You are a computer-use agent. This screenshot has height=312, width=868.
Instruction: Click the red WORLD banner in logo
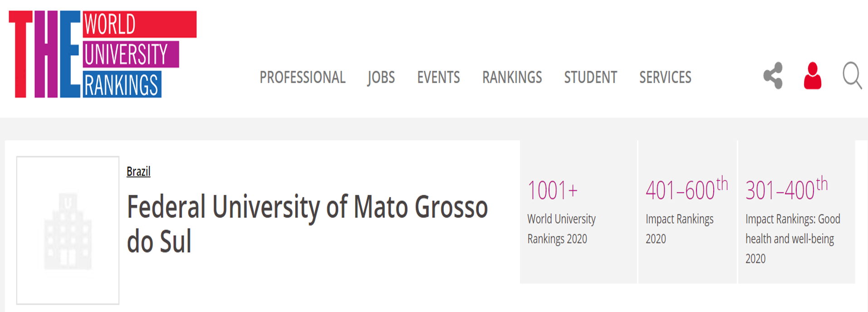139,24
